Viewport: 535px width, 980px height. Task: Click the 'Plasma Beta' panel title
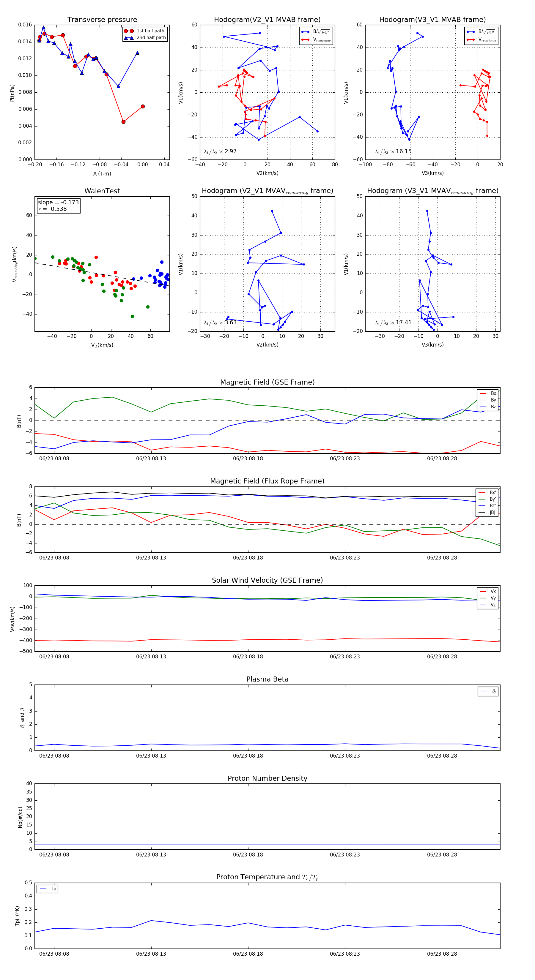267,679
